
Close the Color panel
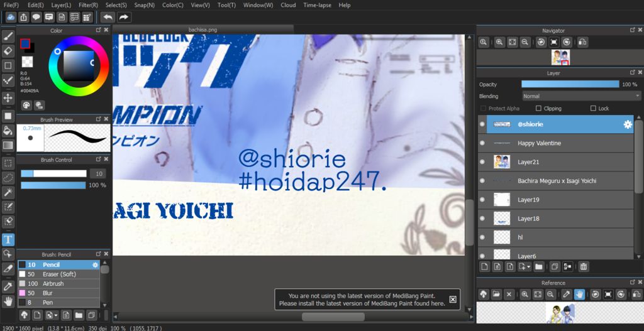(106, 30)
